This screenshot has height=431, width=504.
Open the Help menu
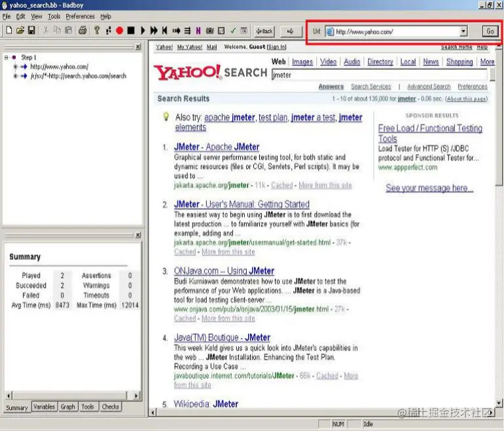tap(105, 16)
